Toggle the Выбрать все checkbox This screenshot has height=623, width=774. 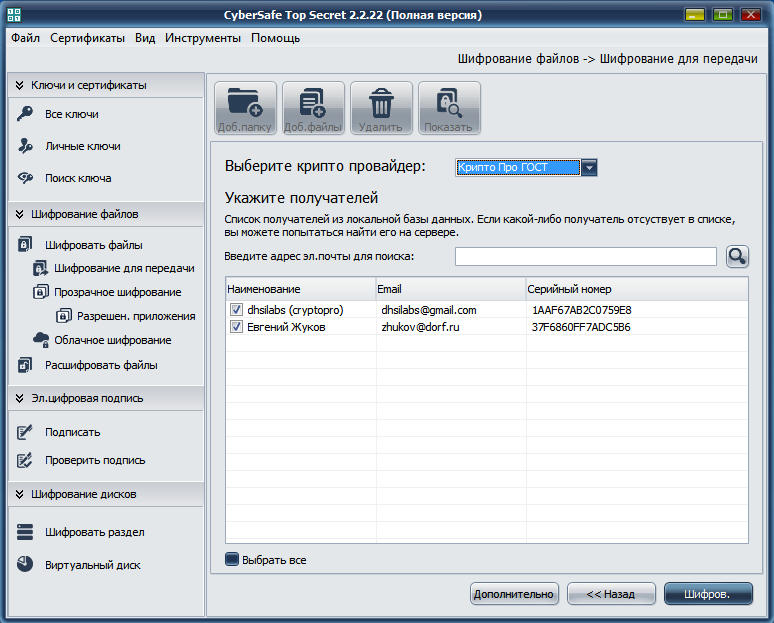(232, 559)
